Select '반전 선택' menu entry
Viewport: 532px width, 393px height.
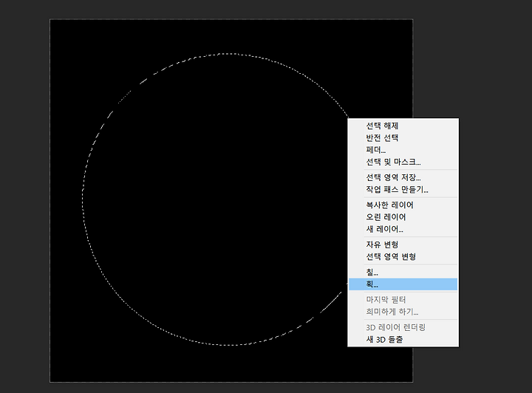403,138
